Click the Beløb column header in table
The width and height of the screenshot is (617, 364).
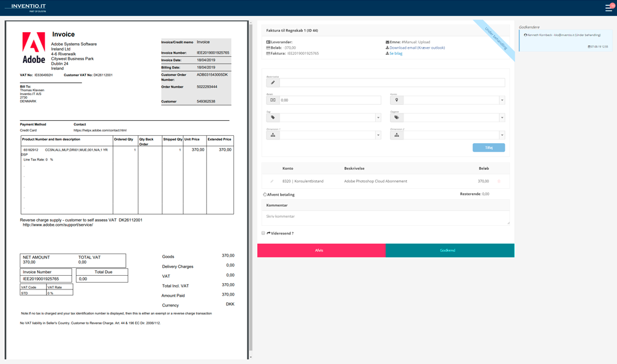(x=484, y=168)
